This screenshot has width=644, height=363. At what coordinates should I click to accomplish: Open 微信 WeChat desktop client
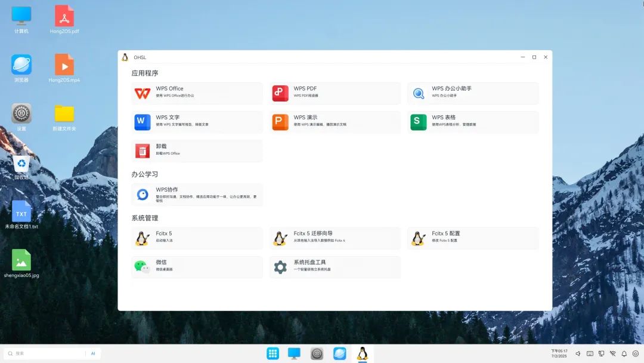(x=197, y=267)
